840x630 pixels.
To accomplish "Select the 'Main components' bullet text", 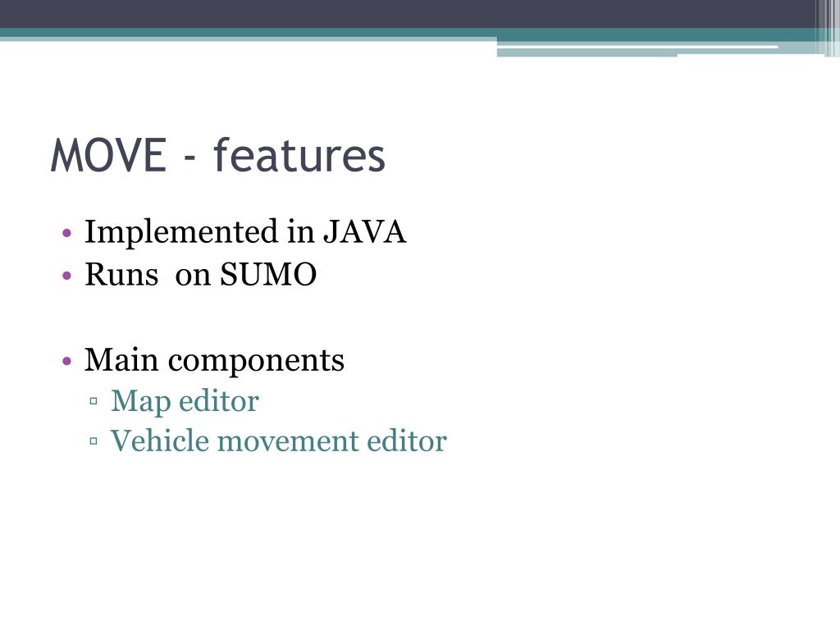I will pyautogui.click(x=214, y=360).
